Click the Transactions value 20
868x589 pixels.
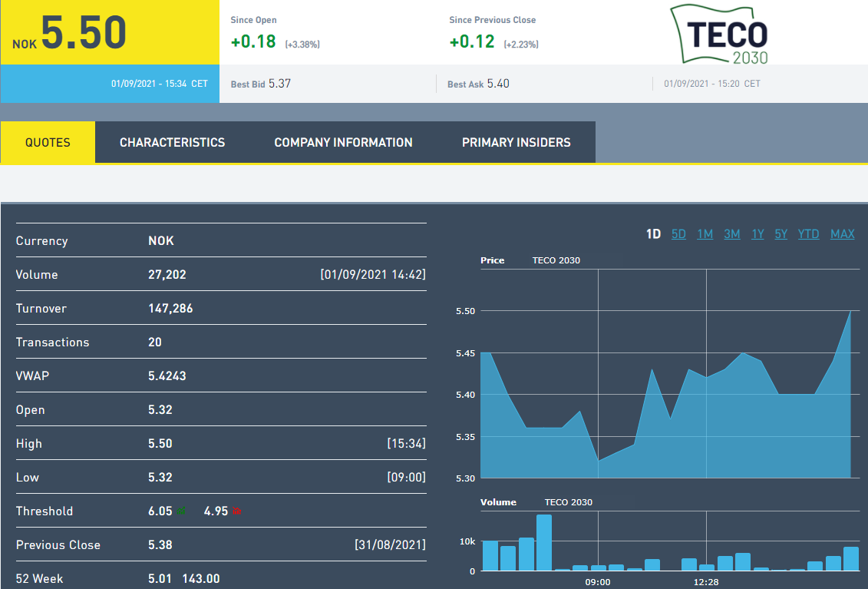click(155, 342)
